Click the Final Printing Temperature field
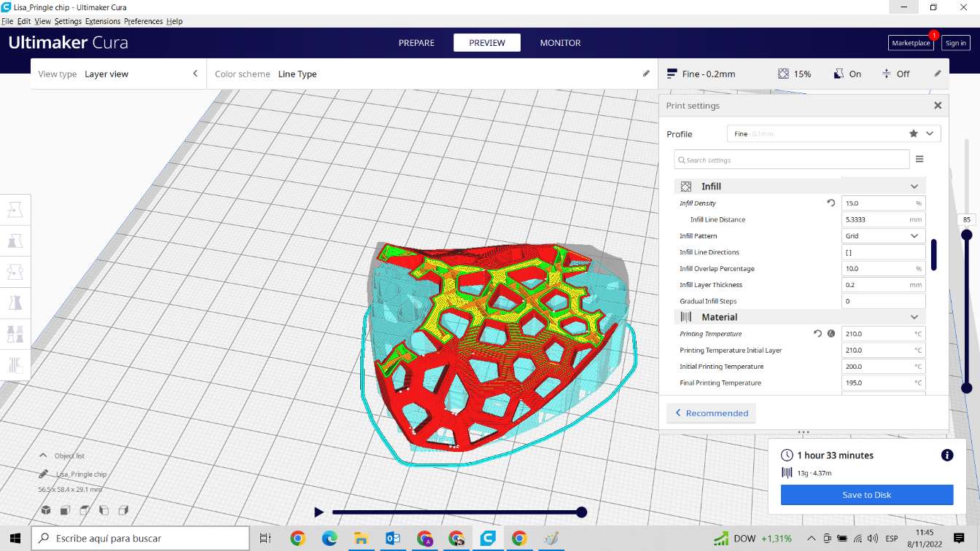This screenshot has height=551, width=980. coord(883,383)
